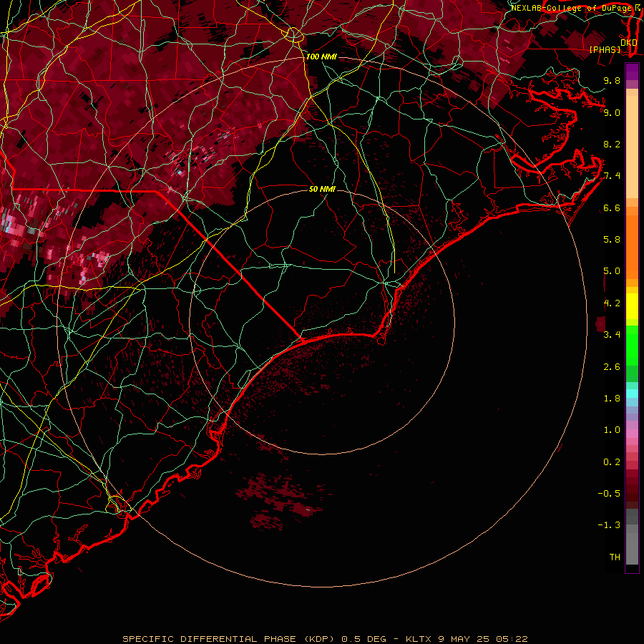Viewport: 644px width, 644px height.
Task: Pick the cyan legend color band
Action: 632,394
